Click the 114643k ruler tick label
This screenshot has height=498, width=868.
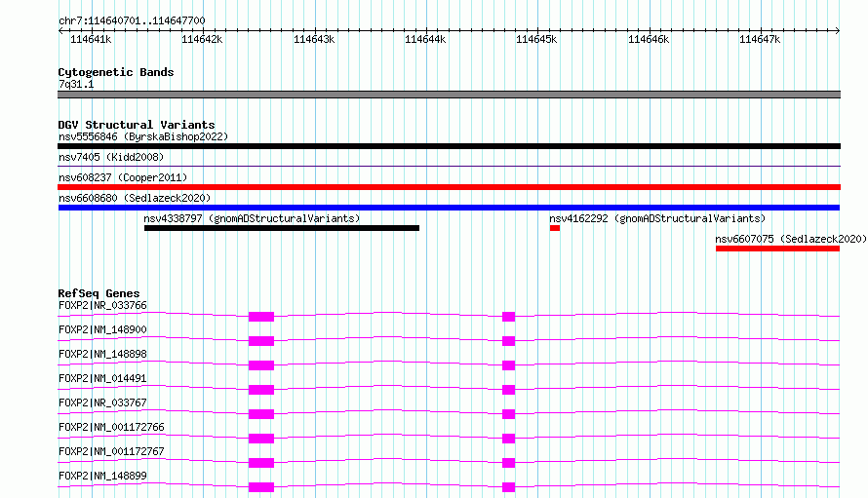coord(314,39)
